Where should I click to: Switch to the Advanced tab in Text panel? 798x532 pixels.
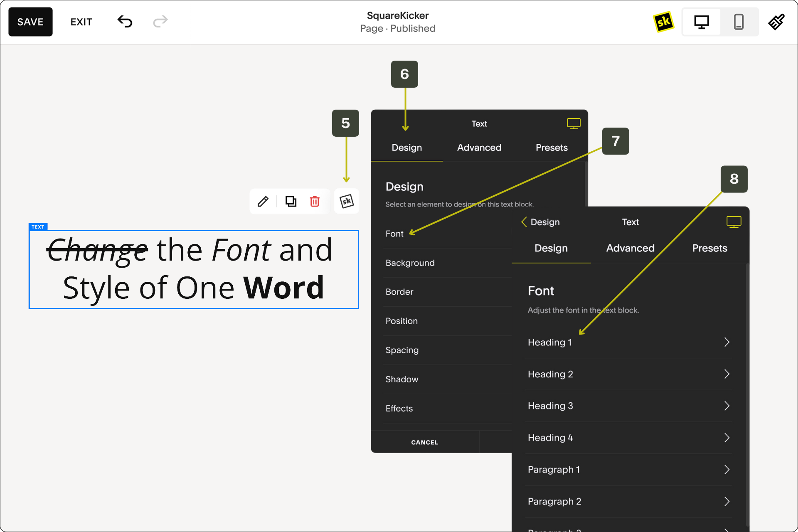pyautogui.click(x=479, y=147)
